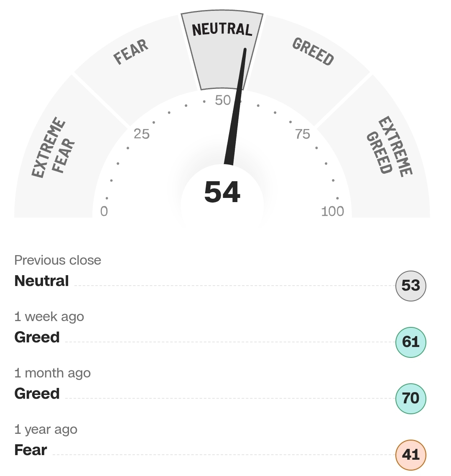
Task: Click the 41 one-year-ago badge
Action: [x=411, y=455]
